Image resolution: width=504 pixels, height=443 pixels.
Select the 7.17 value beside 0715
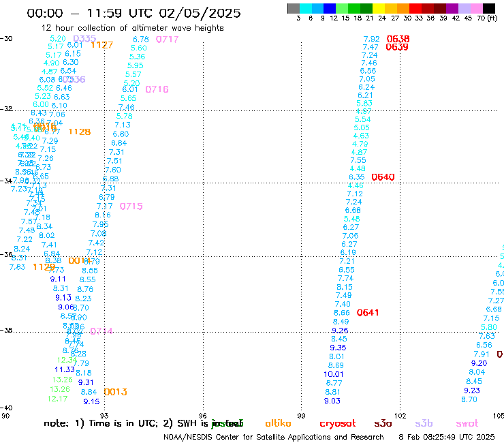(105, 207)
